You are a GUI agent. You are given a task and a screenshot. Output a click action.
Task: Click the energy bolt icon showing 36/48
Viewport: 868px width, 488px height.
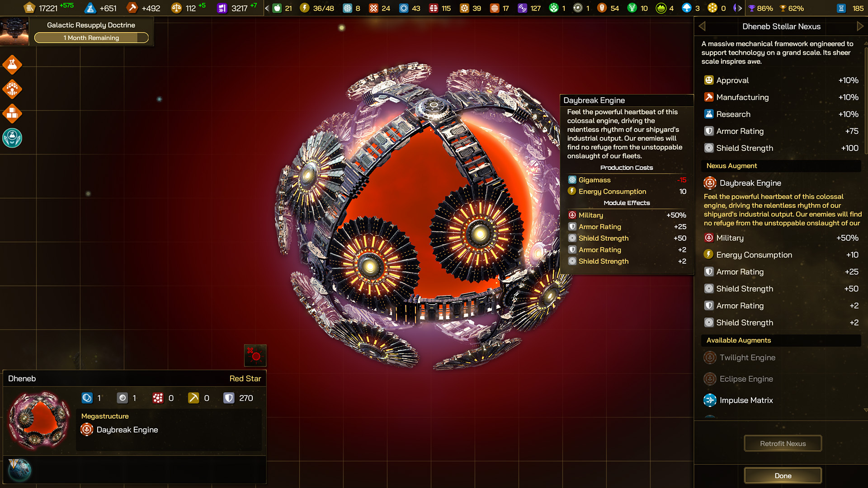[305, 8]
